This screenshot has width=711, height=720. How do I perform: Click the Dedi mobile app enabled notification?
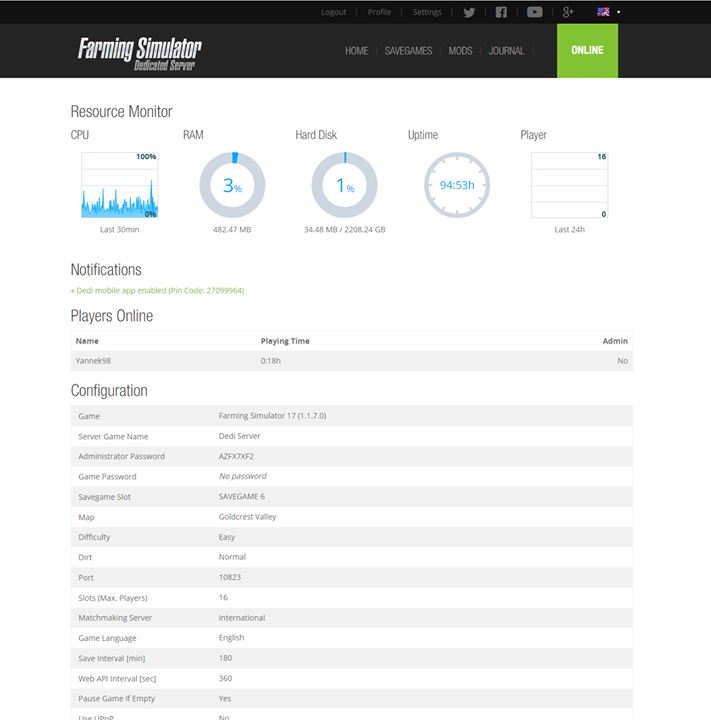point(157,291)
